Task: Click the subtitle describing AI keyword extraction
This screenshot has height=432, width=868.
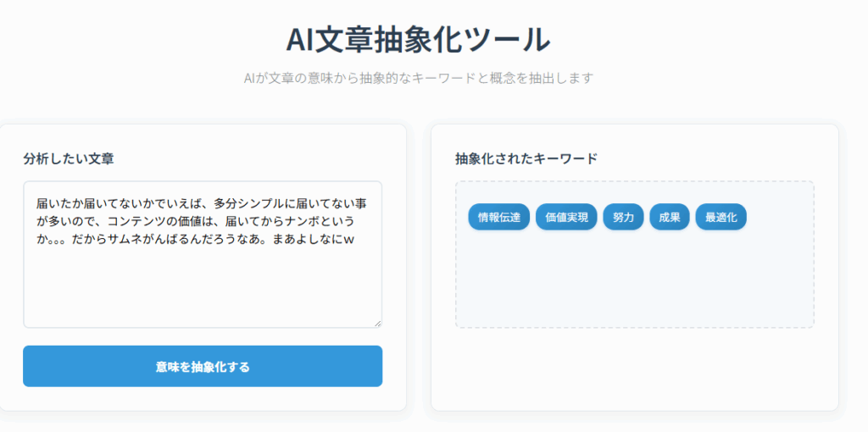Action: (418, 78)
